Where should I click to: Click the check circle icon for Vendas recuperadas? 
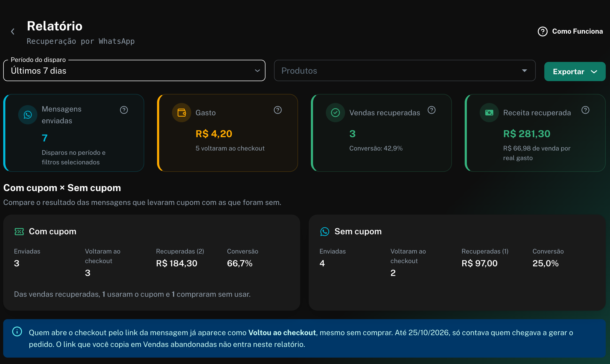[335, 113]
